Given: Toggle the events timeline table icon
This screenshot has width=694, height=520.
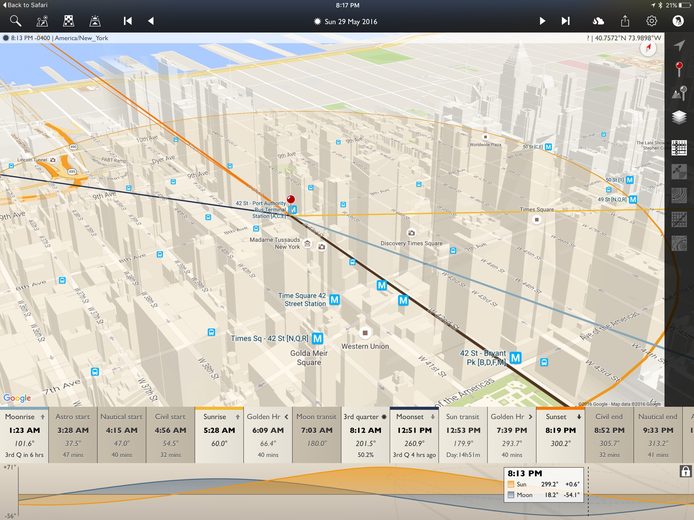Looking at the screenshot, I should click(679, 147).
